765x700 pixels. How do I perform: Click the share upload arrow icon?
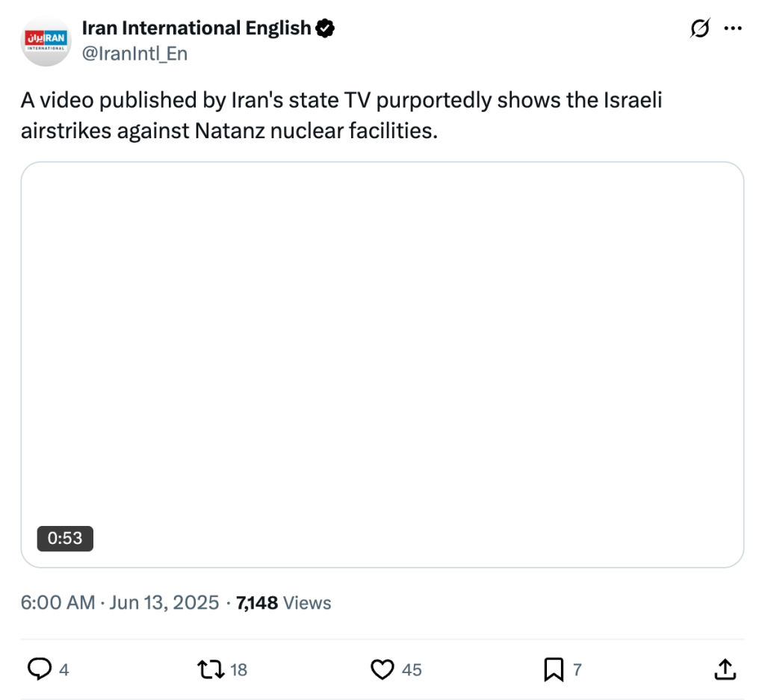pos(725,669)
